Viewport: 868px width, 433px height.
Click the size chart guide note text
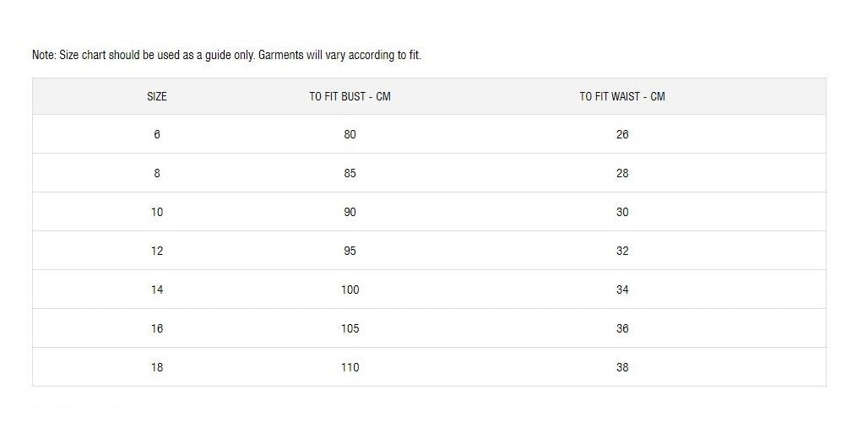[226, 56]
